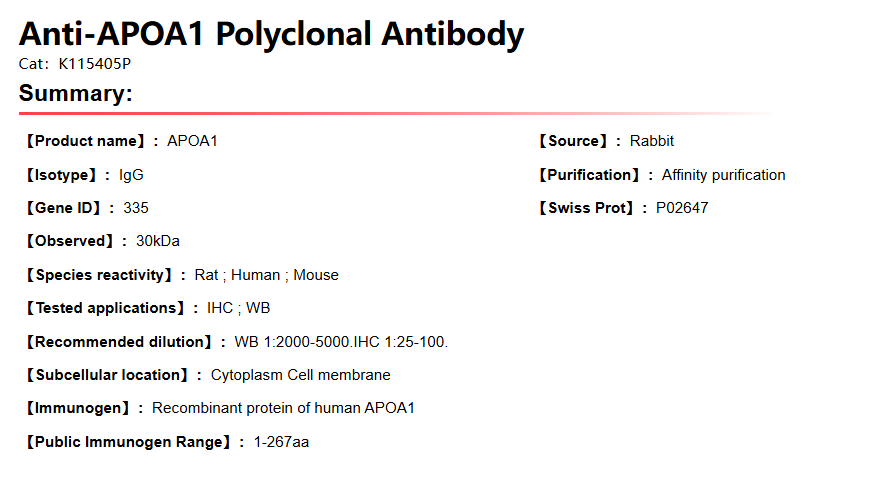Click the Public Immunogen Range label
Viewport: 872px width, 479px height.
click(x=131, y=441)
